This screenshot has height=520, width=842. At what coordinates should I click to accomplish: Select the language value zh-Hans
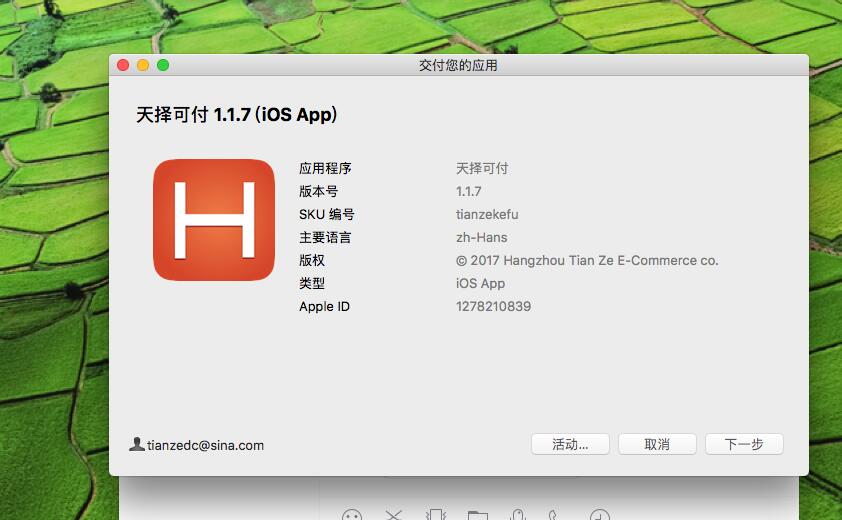click(x=482, y=237)
